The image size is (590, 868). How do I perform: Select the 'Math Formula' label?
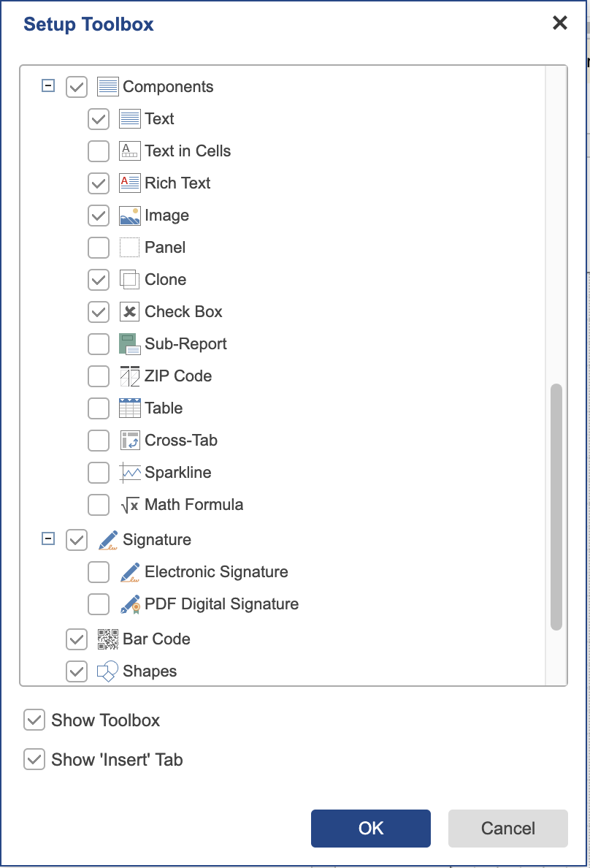(194, 504)
